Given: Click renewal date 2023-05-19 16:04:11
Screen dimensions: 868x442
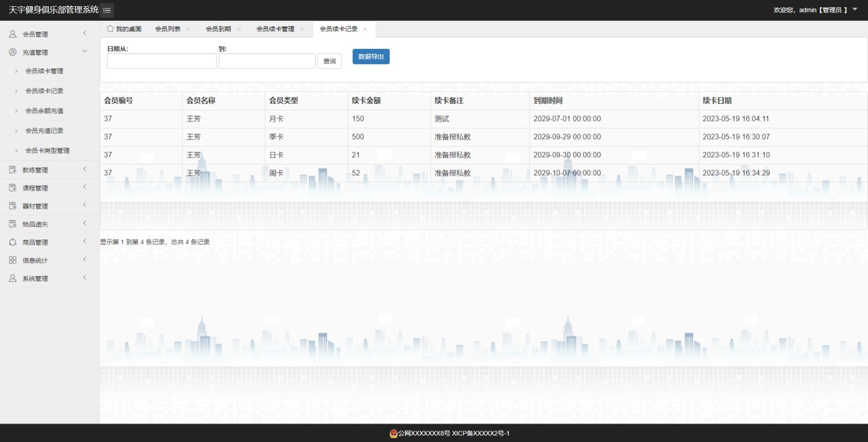Looking at the screenshot, I should point(735,119).
